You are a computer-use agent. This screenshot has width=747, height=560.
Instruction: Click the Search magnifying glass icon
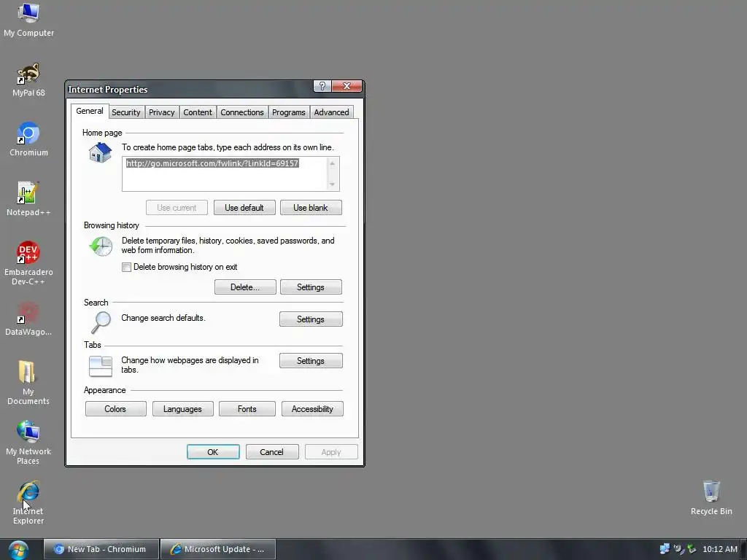101,322
